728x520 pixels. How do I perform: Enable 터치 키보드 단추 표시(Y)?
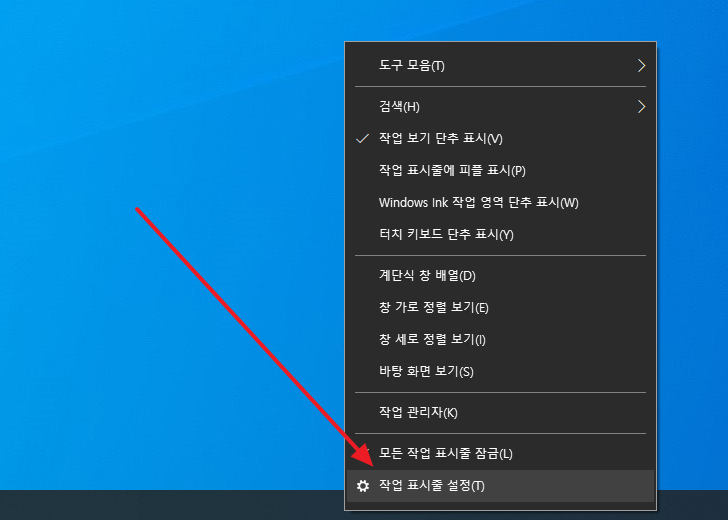pyautogui.click(x=500, y=234)
